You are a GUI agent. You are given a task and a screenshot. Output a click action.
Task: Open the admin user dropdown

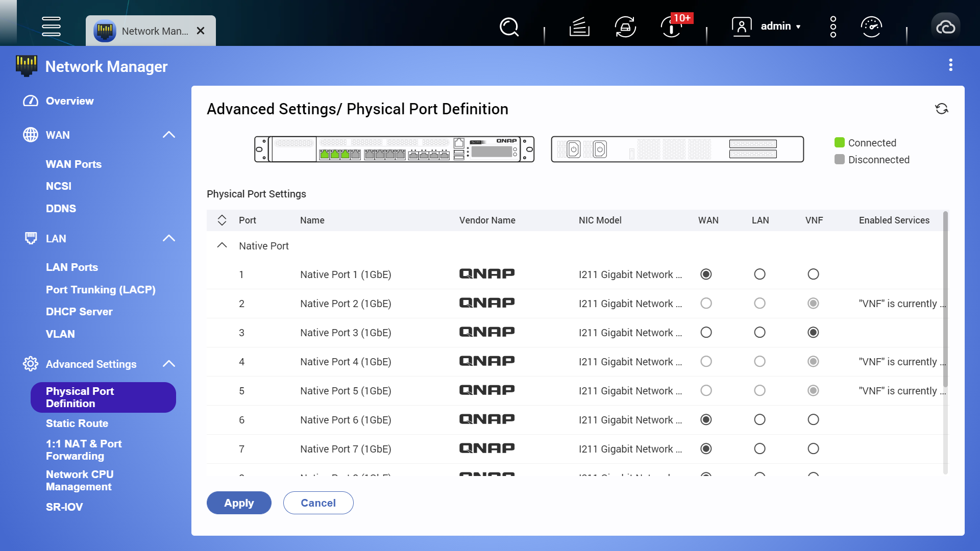tap(780, 26)
